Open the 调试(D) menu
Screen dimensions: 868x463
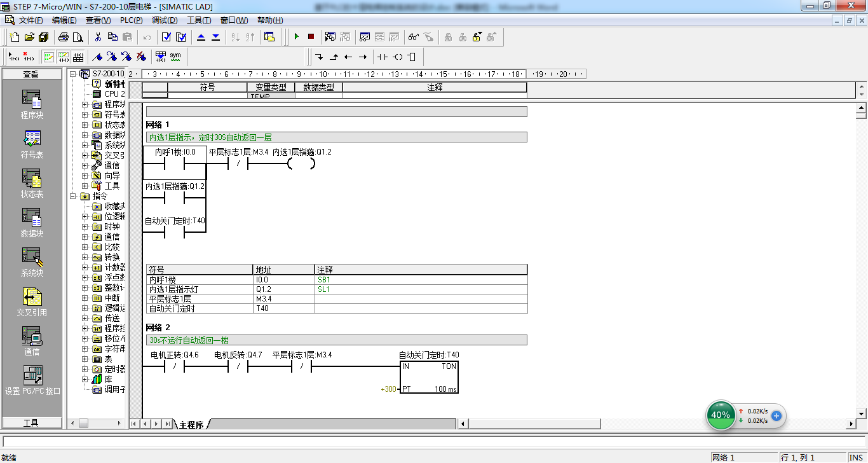coord(165,20)
